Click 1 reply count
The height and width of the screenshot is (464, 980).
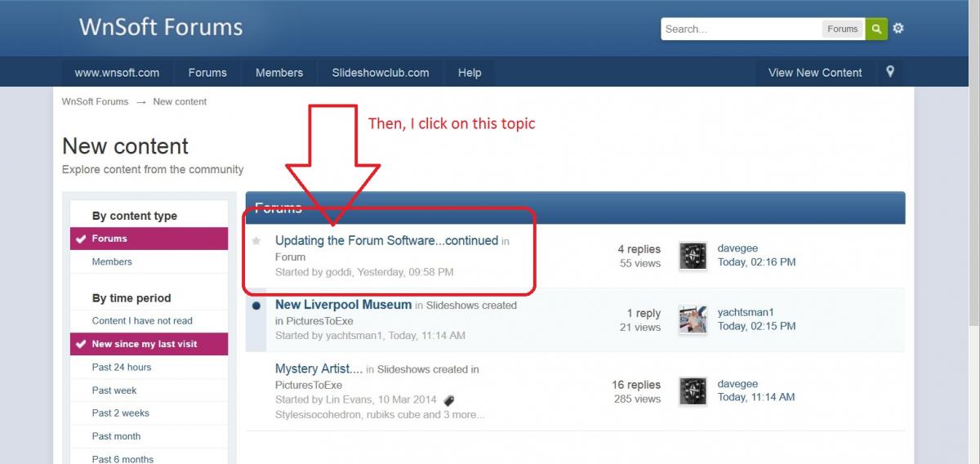[x=644, y=313]
